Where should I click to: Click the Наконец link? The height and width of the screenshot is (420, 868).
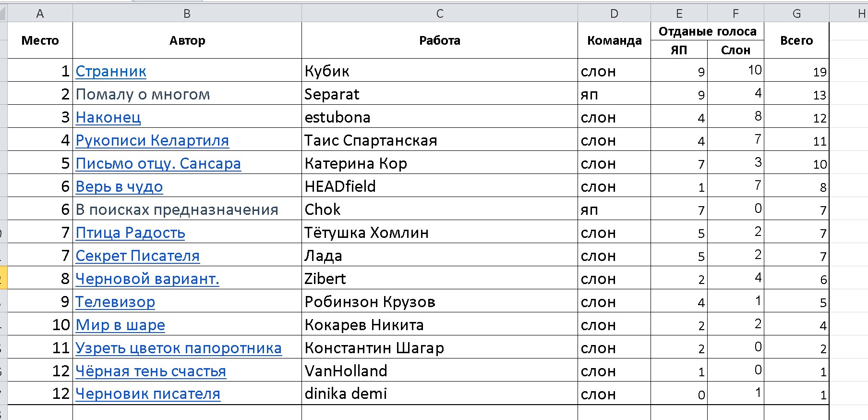point(108,117)
